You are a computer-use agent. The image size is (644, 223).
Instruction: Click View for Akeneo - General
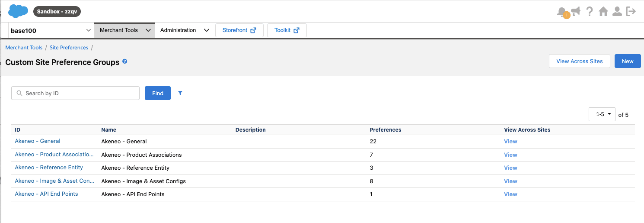tap(510, 142)
